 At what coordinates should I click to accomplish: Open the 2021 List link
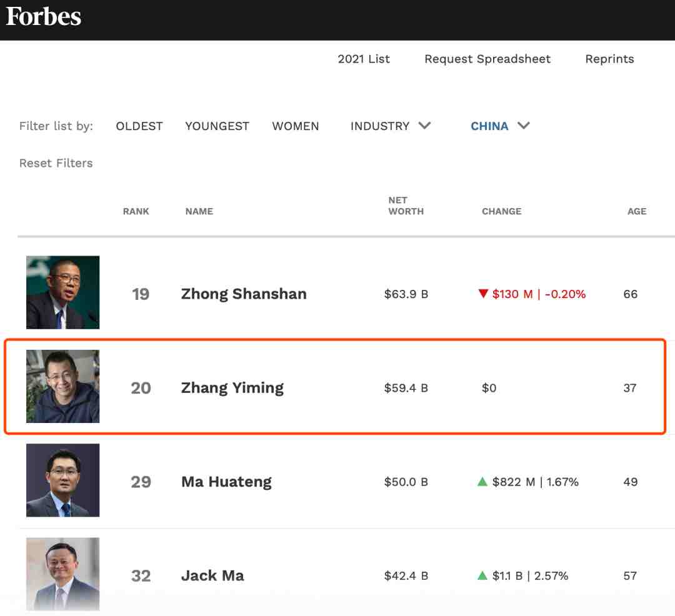coord(364,59)
